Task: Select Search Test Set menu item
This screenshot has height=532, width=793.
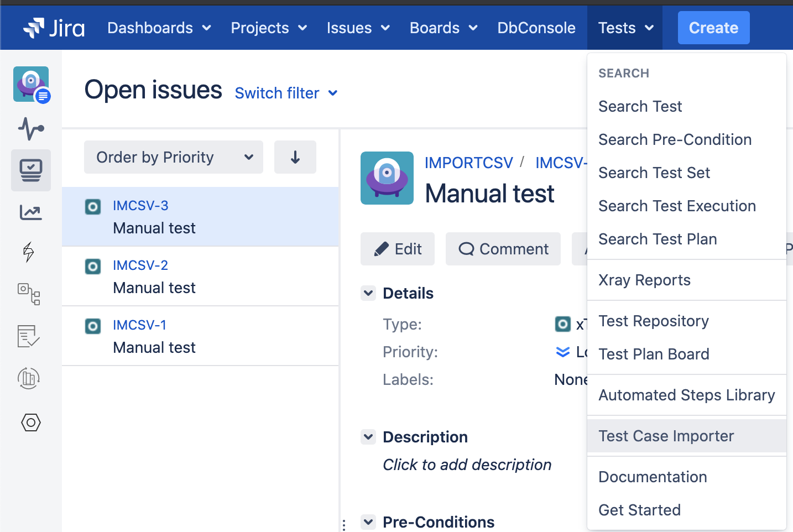Action: (687, 173)
